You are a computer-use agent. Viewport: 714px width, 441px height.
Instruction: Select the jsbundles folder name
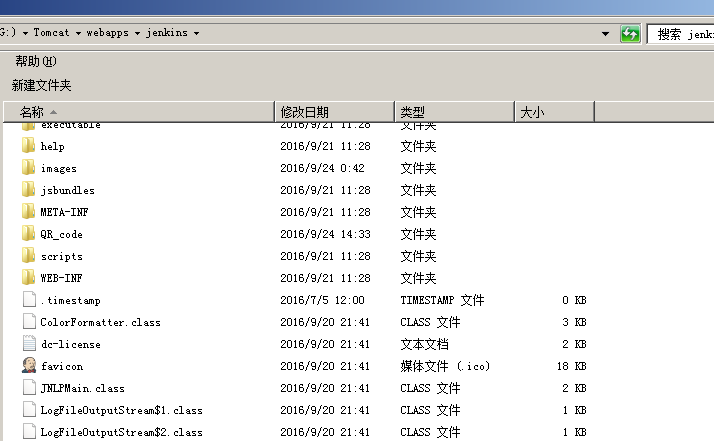[x=67, y=190]
